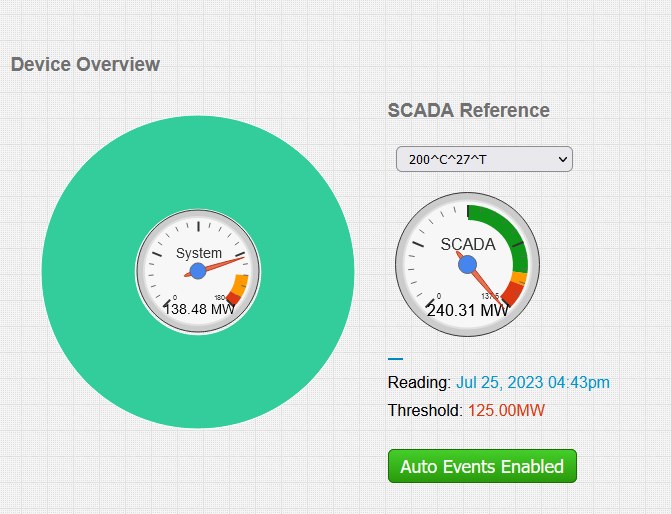Image resolution: width=671 pixels, height=514 pixels.
Task: Click the small blue dash above Reading
Action: (x=395, y=359)
